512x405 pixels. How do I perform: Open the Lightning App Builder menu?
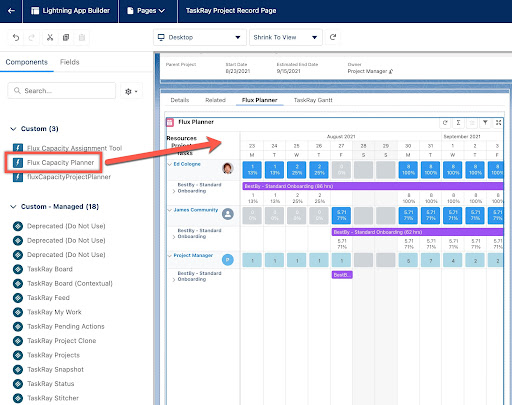tap(70, 11)
